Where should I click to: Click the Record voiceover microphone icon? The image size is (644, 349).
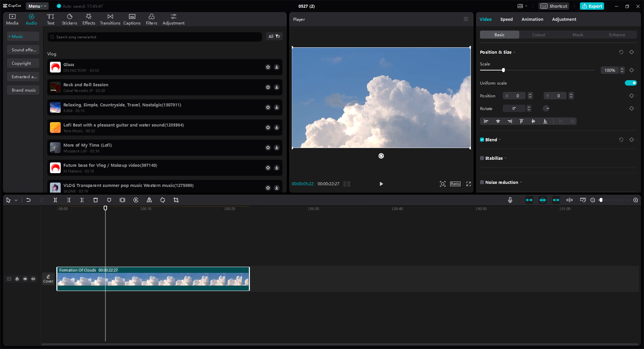coord(510,200)
